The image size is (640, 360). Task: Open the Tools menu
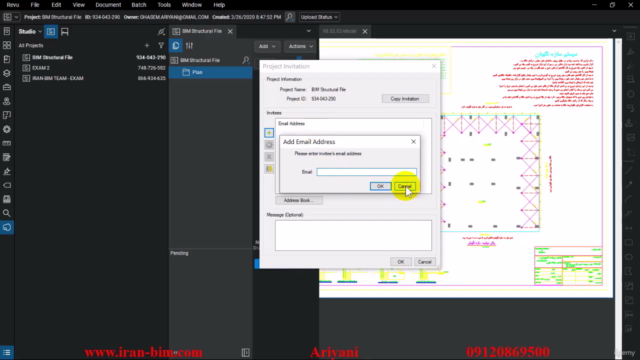pos(164,5)
